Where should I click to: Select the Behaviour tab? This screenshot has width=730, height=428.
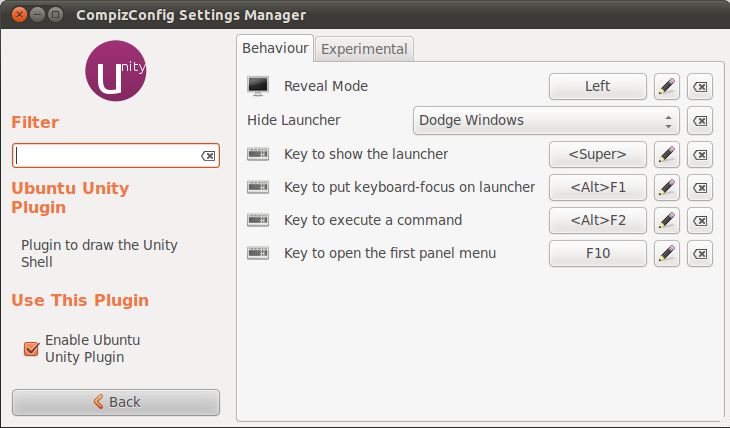[x=275, y=48]
